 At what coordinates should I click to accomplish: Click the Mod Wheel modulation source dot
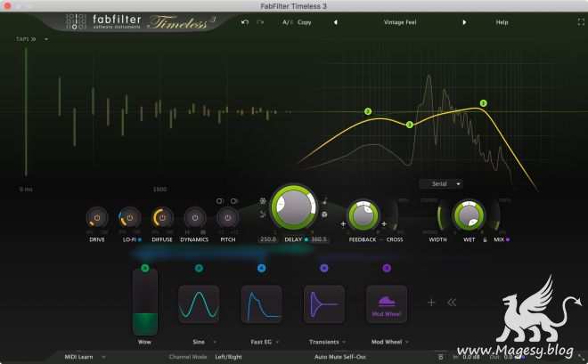point(387,268)
